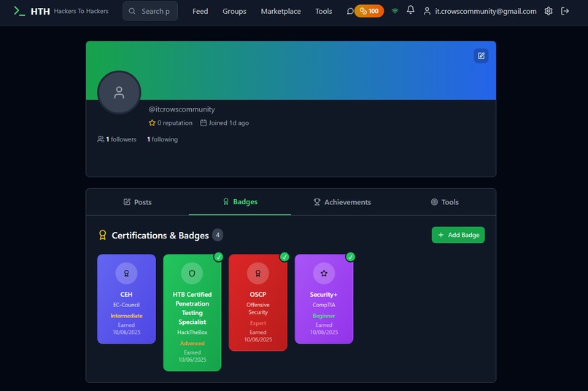This screenshot has height=391, width=588.
Task: Click the CEH badge ribbon icon
Action: coord(126,274)
